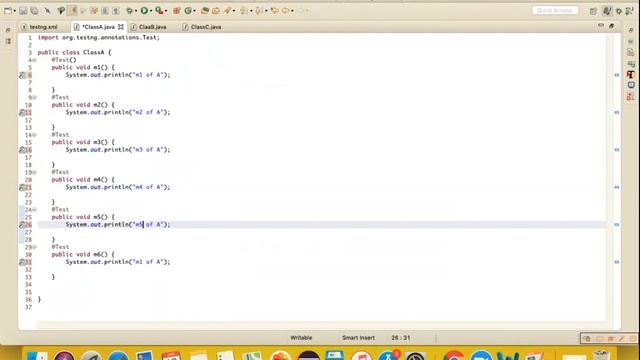Click the Next Annotation toolbar icon

point(244,11)
